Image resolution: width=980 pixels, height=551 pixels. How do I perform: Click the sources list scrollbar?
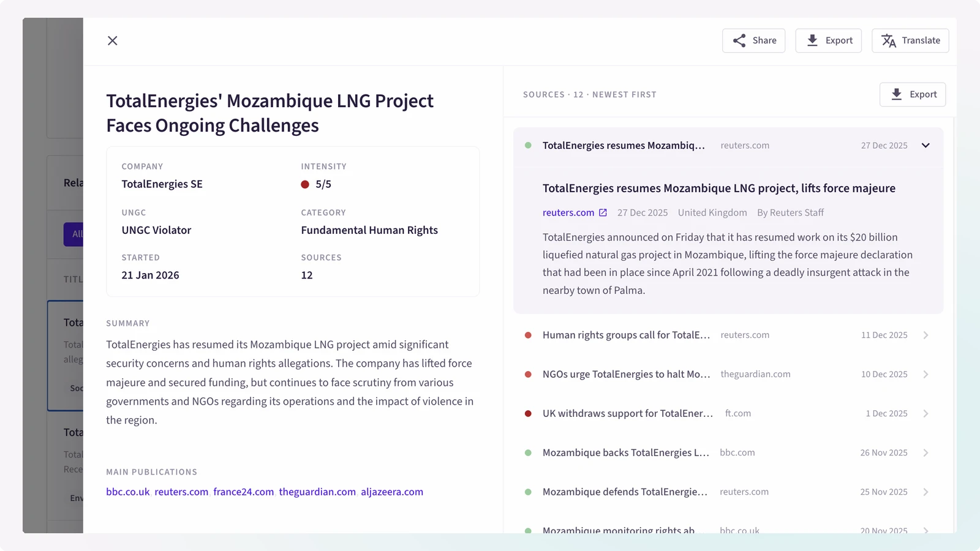coord(953,324)
